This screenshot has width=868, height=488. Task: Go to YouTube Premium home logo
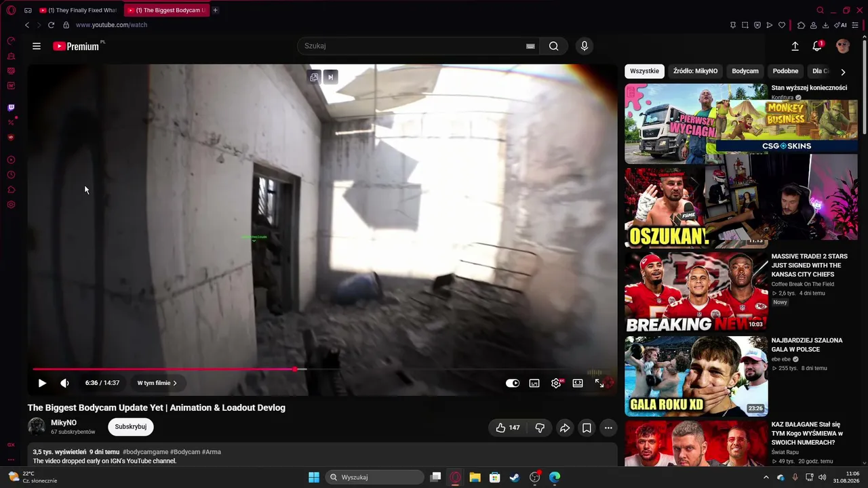[x=76, y=46]
